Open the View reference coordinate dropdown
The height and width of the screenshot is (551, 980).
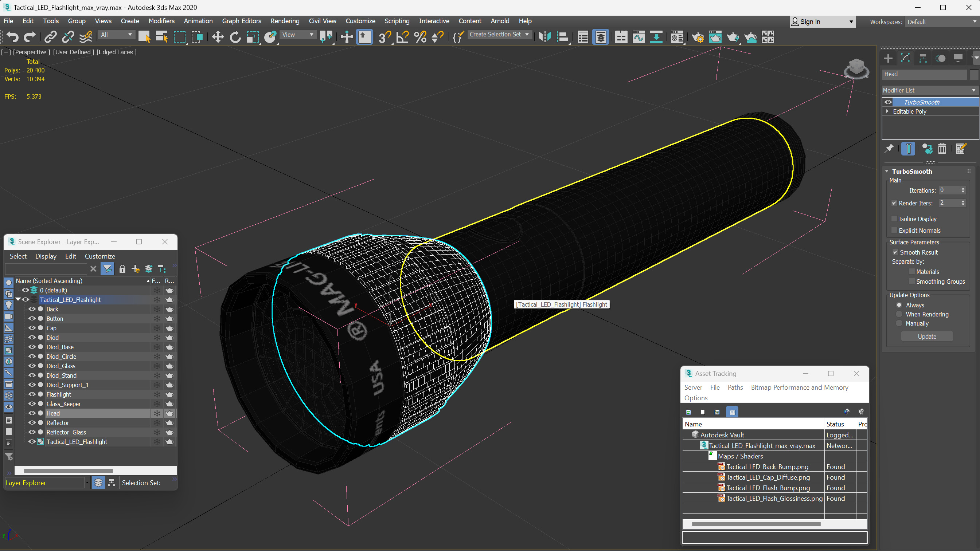click(297, 35)
